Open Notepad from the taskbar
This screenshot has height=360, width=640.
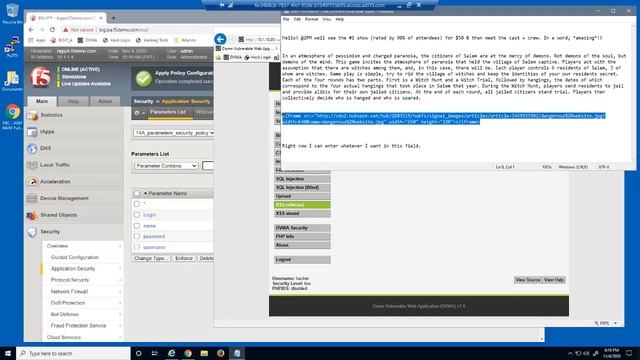[237, 353]
